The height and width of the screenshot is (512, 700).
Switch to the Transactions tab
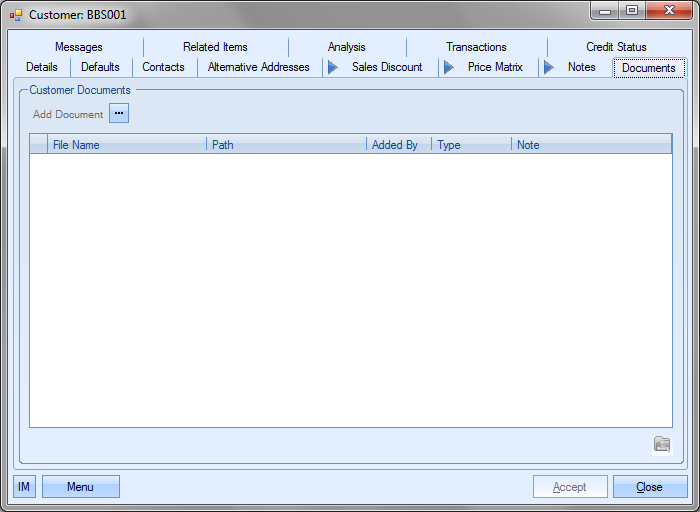476,47
